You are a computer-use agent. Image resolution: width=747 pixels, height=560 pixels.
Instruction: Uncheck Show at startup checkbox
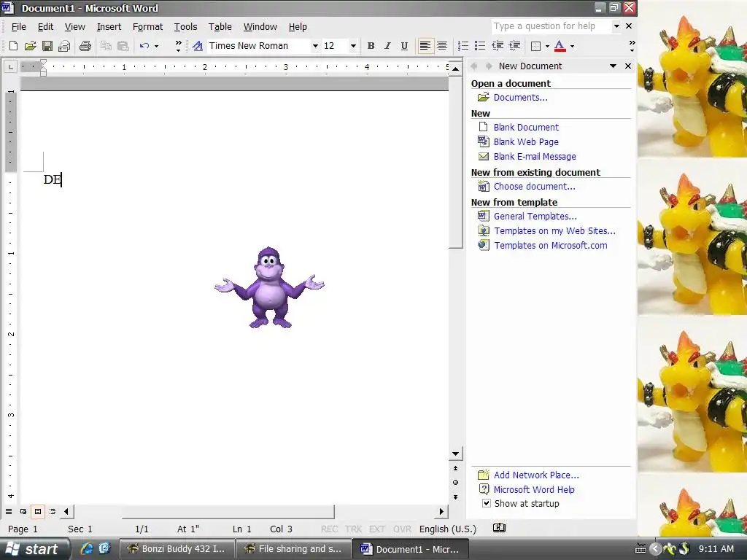pyautogui.click(x=487, y=503)
